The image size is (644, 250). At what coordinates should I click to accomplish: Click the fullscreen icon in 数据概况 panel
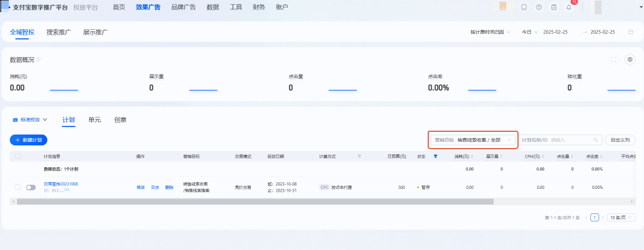coord(613,60)
